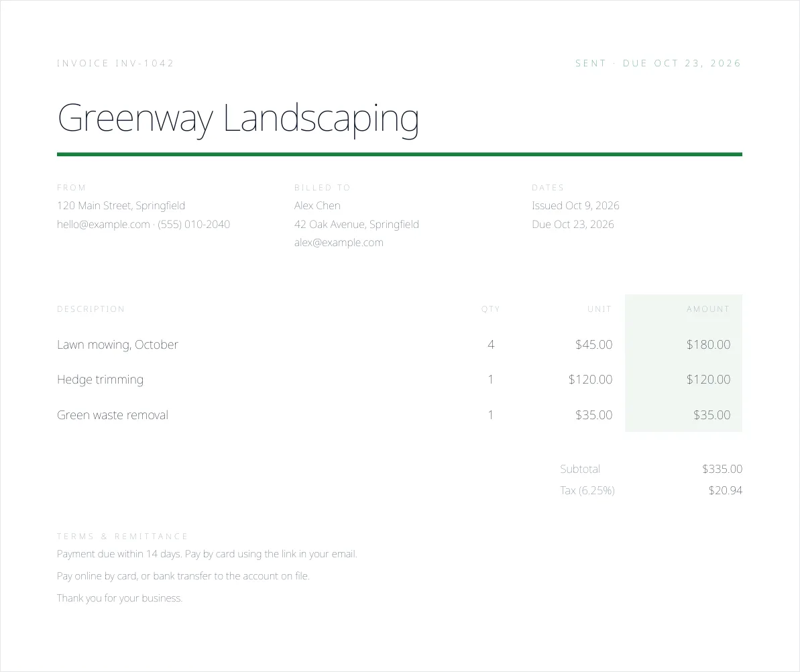This screenshot has height=672, width=800.
Task: Click the $35.00 unit price for Green waste removal
Action: click(x=594, y=415)
